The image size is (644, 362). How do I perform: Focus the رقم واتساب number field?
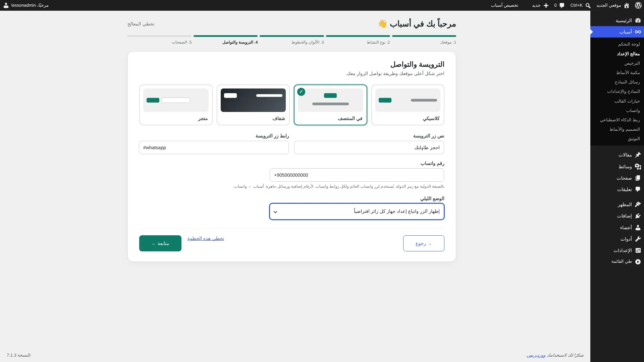click(357, 175)
